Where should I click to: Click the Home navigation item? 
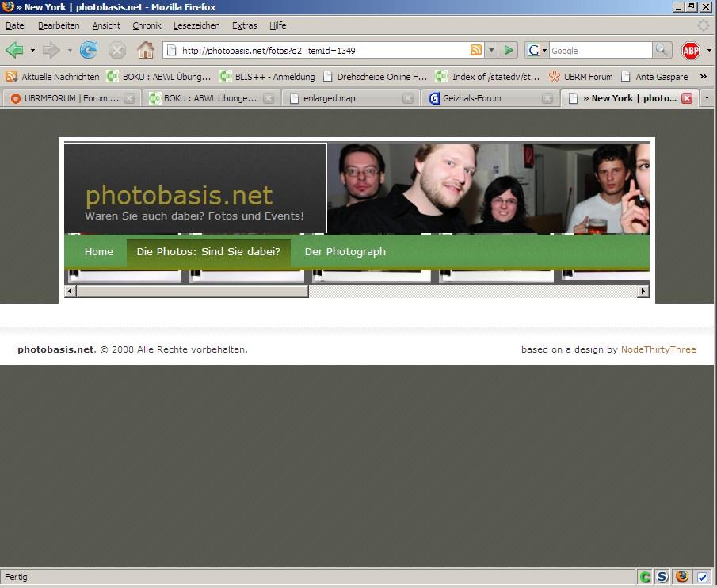(99, 251)
